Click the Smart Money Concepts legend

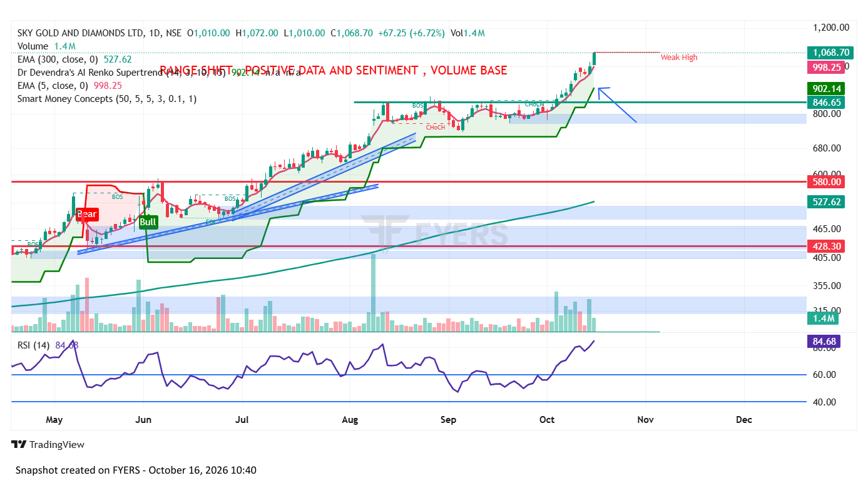click(x=107, y=99)
